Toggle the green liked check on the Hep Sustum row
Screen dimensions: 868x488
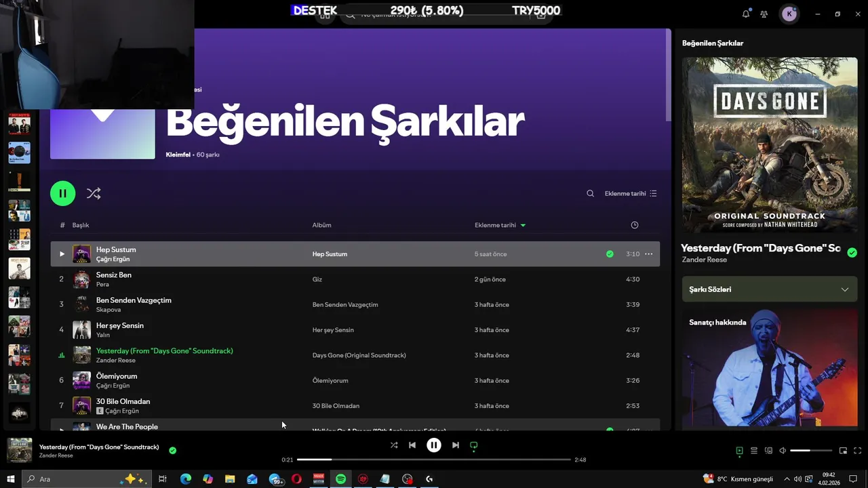pyautogui.click(x=610, y=254)
